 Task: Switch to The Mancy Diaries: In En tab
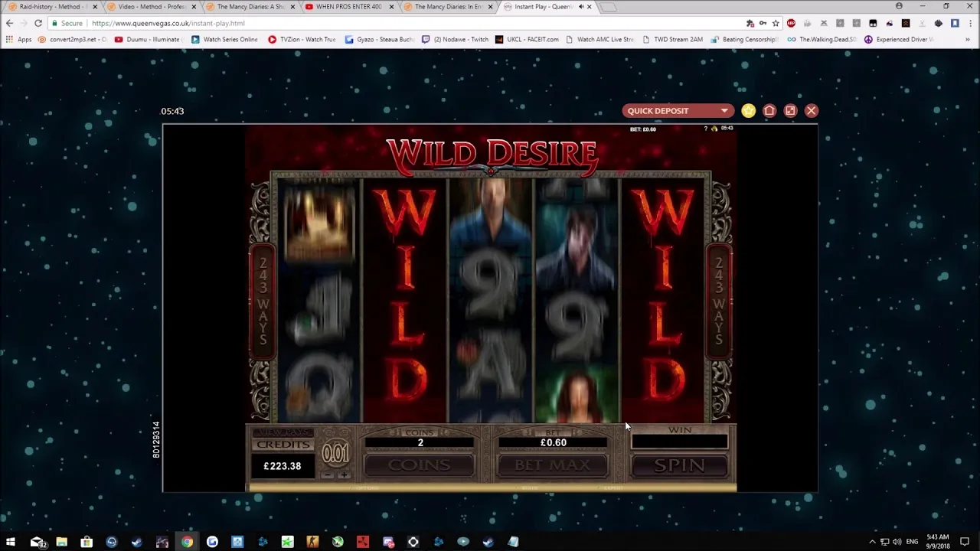pos(448,7)
